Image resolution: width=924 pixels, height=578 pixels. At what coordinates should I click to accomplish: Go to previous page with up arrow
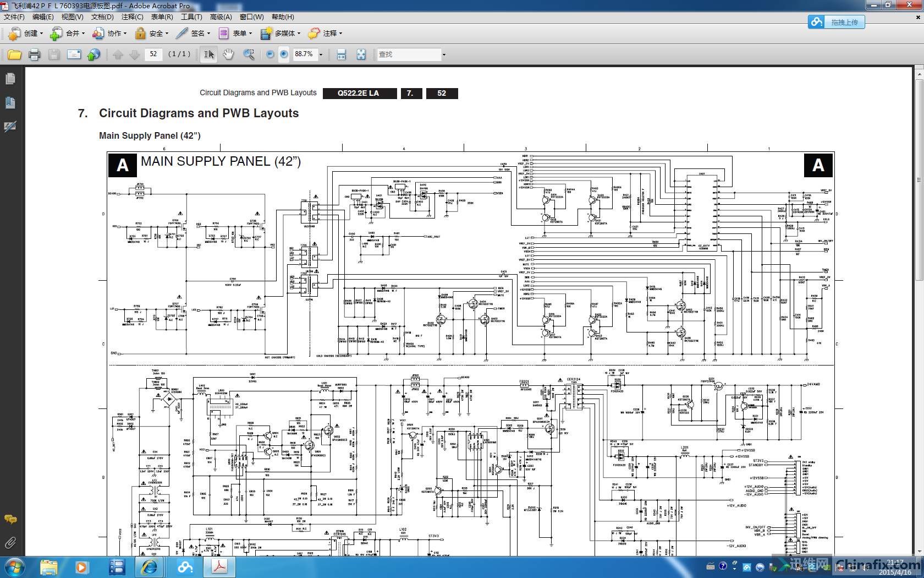pos(118,54)
